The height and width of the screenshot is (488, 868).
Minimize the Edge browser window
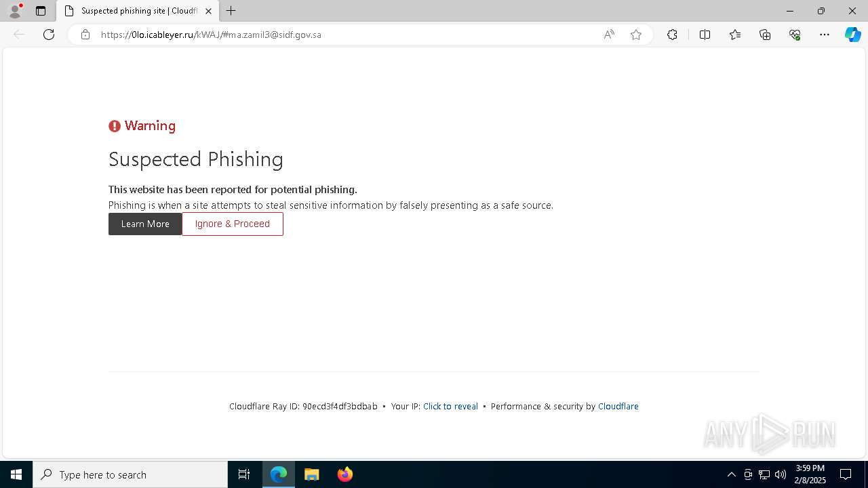[x=790, y=11]
